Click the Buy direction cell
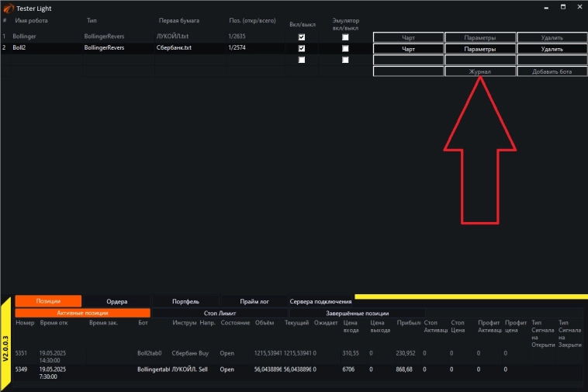This screenshot has height=392, width=588. click(x=203, y=353)
